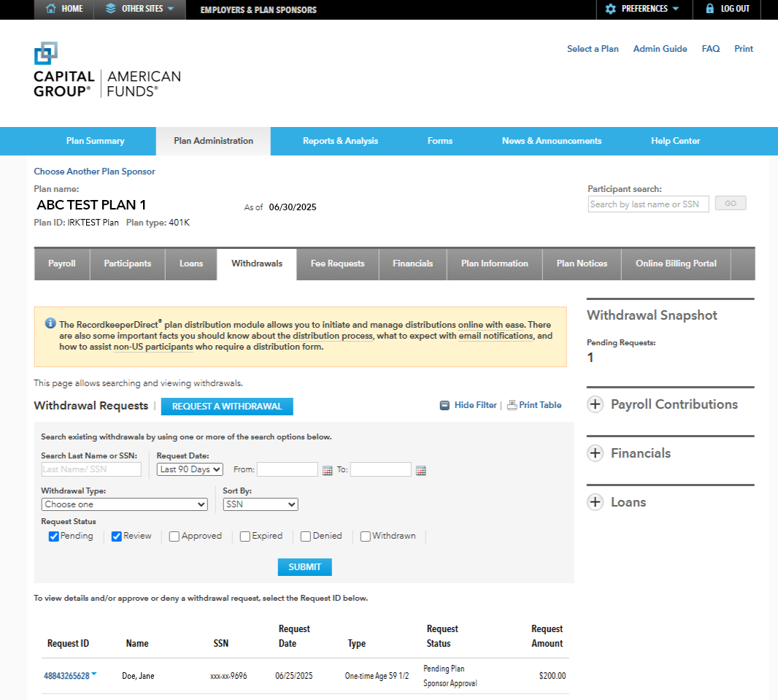The width and height of the screenshot is (778, 700).
Task: Expand the Loans section in the sidebar
Action: [x=595, y=501]
